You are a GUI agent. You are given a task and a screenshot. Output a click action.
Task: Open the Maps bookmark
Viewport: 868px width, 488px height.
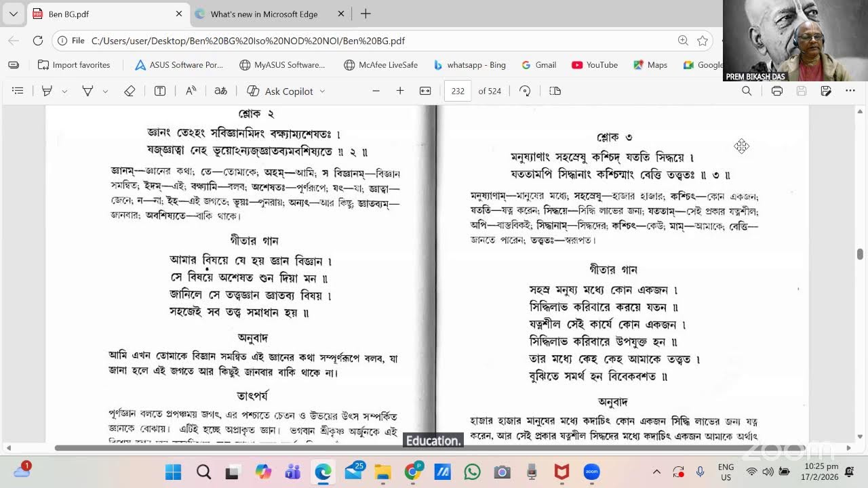[650, 65]
